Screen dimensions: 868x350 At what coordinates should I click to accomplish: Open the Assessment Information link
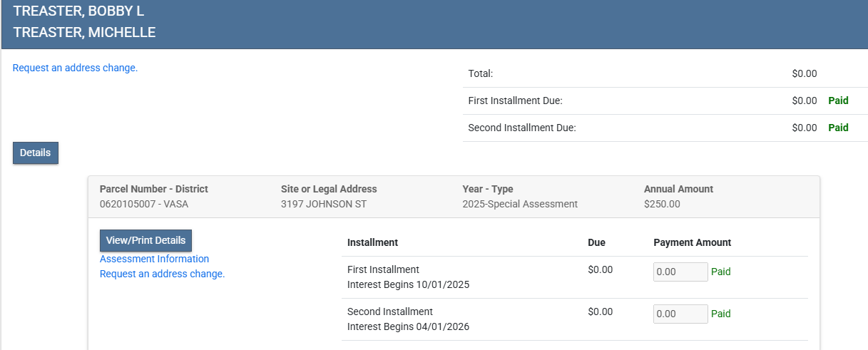coord(154,259)
